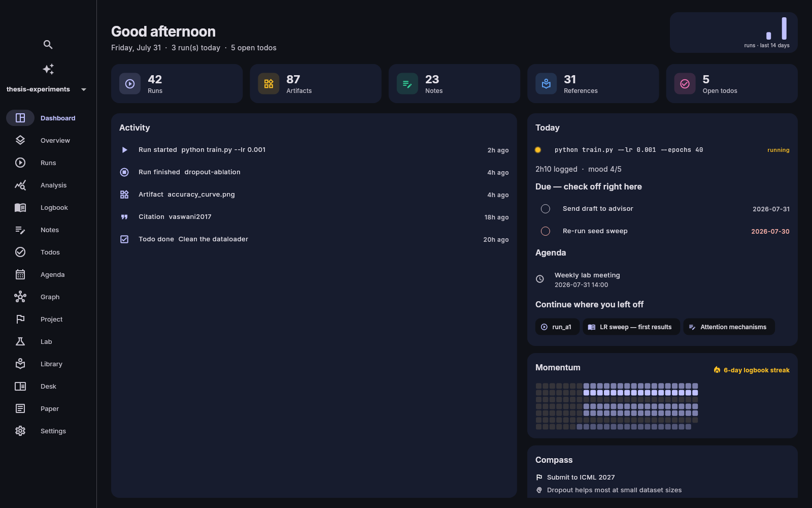
Task: Open the Weekly lab meeting agenda item
Action: (x=662, y=279)
